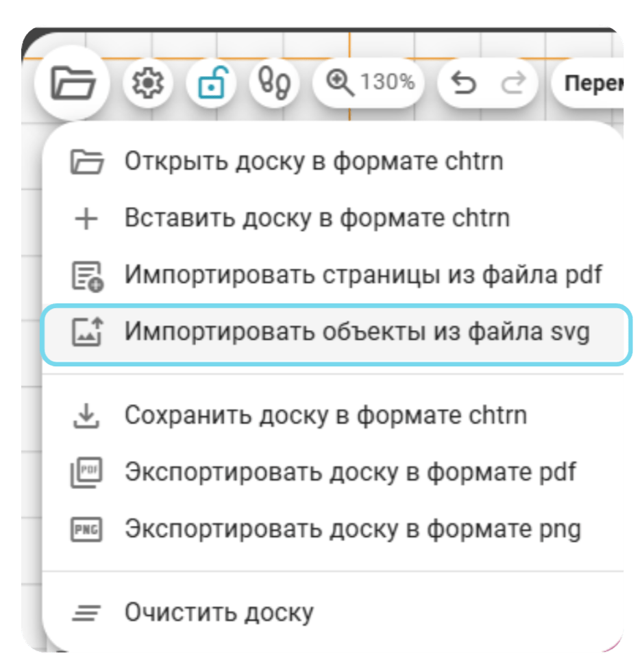The width and height of the screenshot is (644, 669).
Task: Click the PNG export icon
Action: tap(86, 529)
